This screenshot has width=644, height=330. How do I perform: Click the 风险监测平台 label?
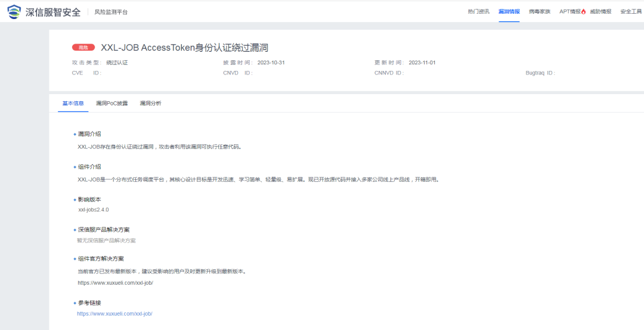tap(111, 13)
